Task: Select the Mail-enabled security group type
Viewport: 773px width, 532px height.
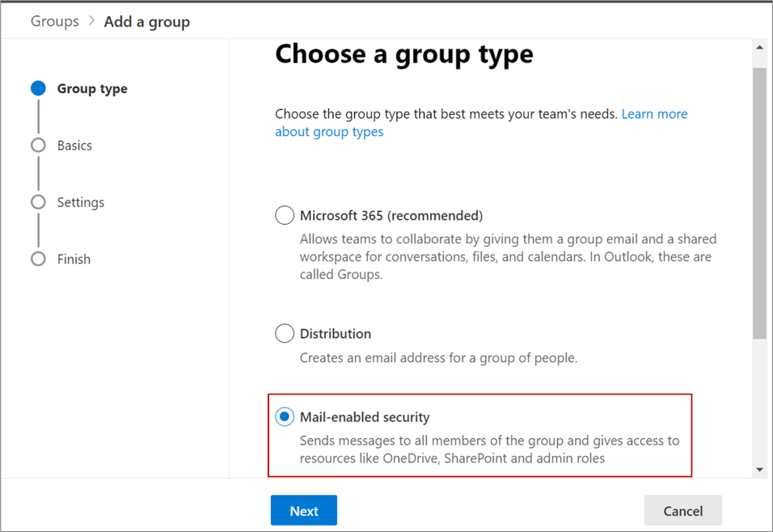Action: 284,416
